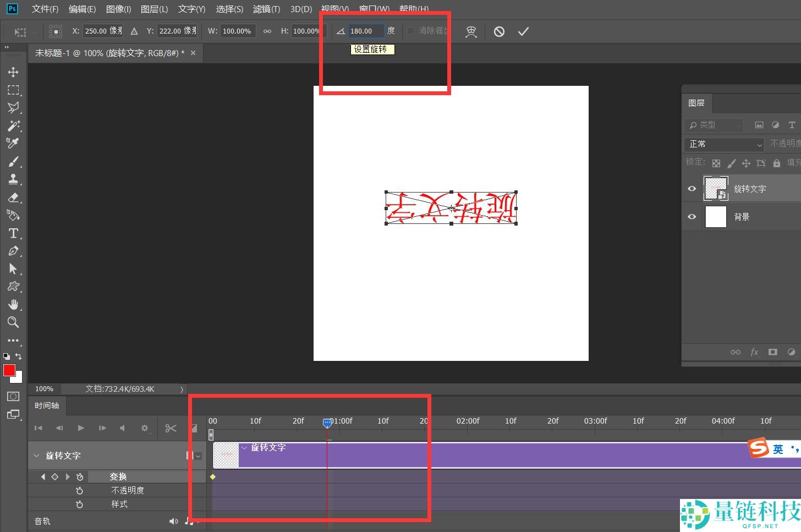Hide the 背景 layer
Image resolution: width=801 pixels, height=532 pixels.
pyautogui.click(x=692, y=217)
